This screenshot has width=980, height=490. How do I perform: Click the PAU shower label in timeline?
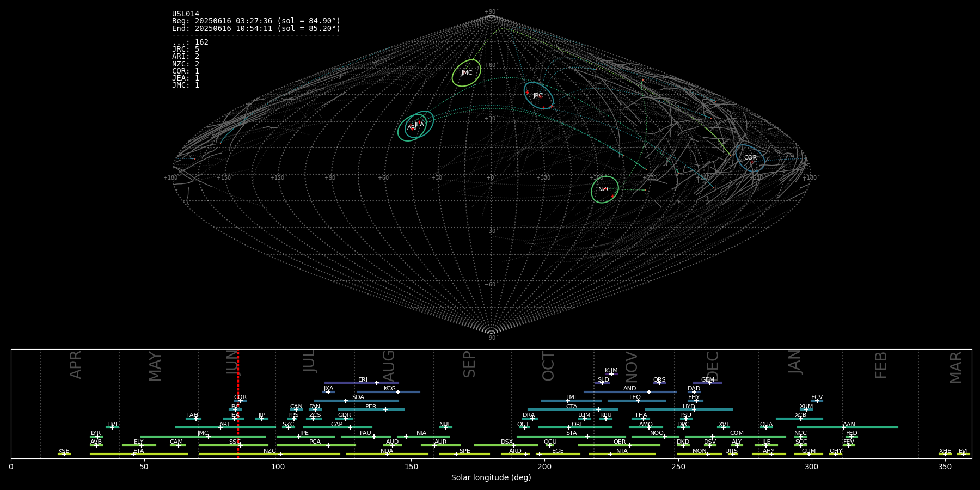point(365,433)
